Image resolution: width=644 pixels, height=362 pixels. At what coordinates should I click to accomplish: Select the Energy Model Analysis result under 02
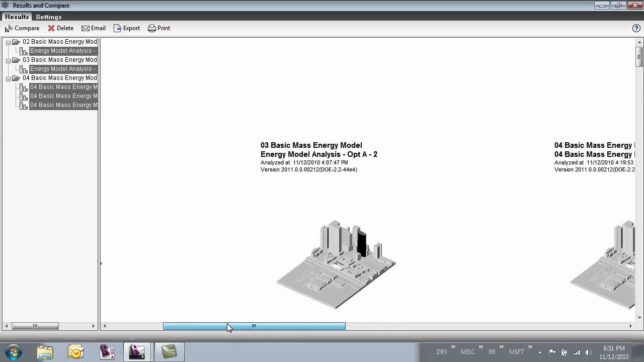click(x=62, y=51)
